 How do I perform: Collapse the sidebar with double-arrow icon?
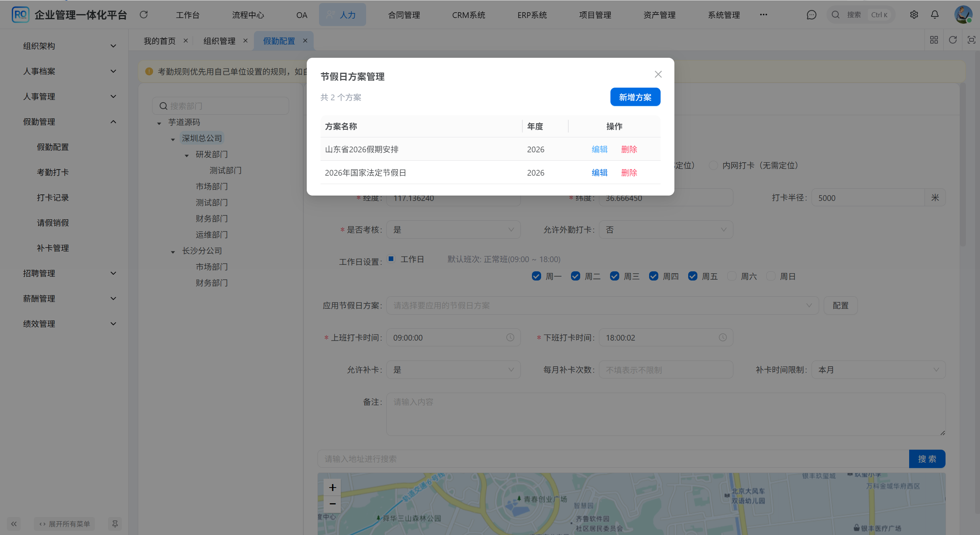click(14, 524)
